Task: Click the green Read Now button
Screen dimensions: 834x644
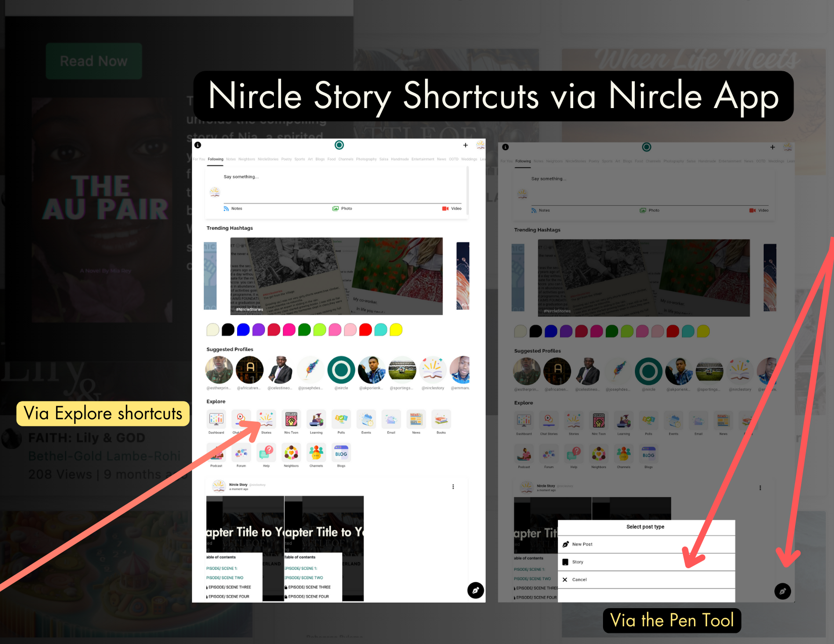Action: pos(94,61)
